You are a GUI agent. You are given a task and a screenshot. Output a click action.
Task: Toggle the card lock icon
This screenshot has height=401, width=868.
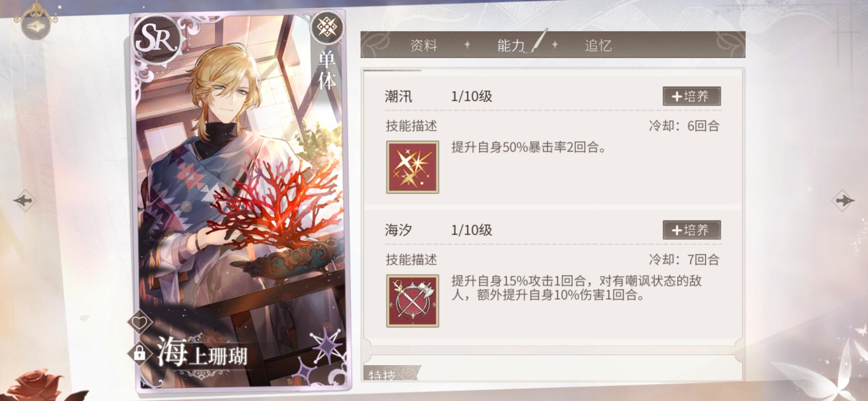tap(139, 353)
